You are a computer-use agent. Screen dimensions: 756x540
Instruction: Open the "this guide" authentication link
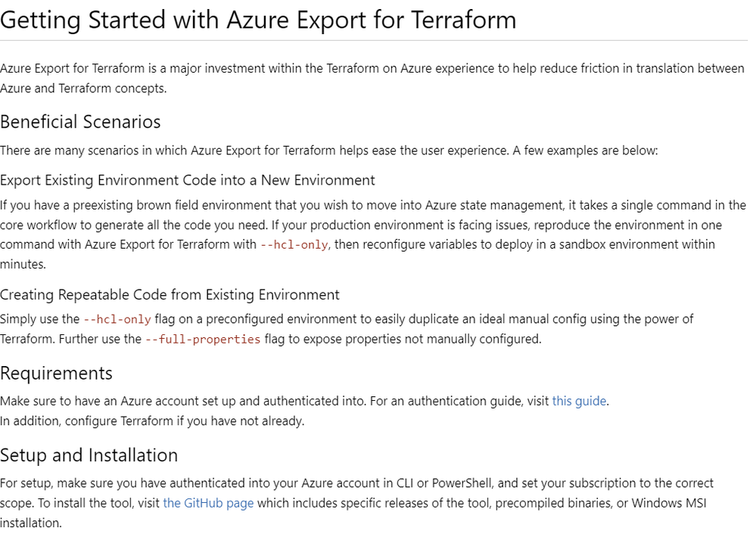pyautogui.click(x=579, y=402)
